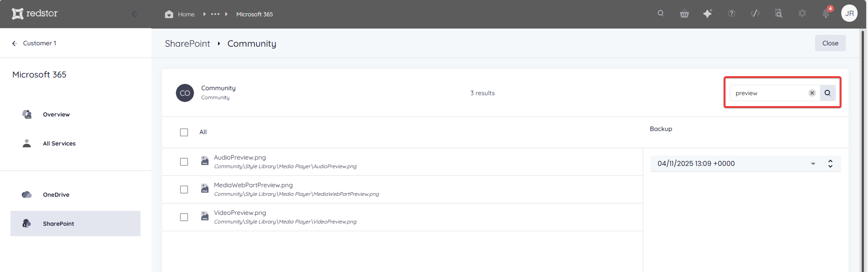Screen dimensions: 868x272
Task: Click the VideoPreview.png file icon
Action: (x=205, y=216)
